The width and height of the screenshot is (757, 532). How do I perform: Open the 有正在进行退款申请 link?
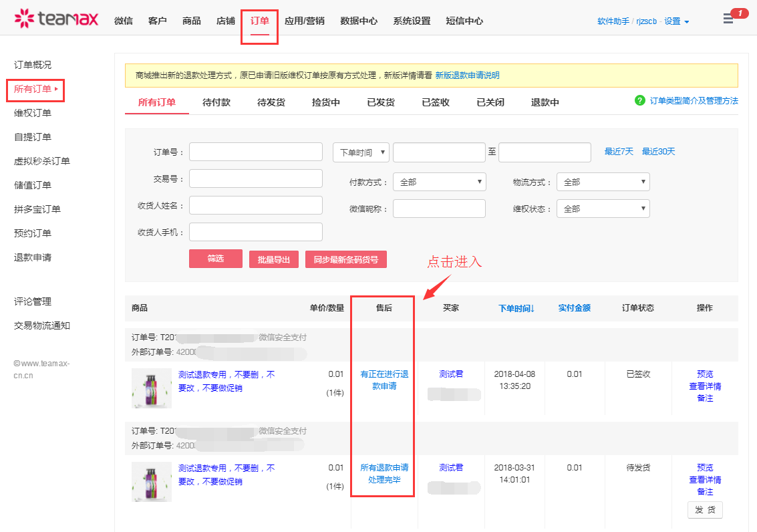384,380
